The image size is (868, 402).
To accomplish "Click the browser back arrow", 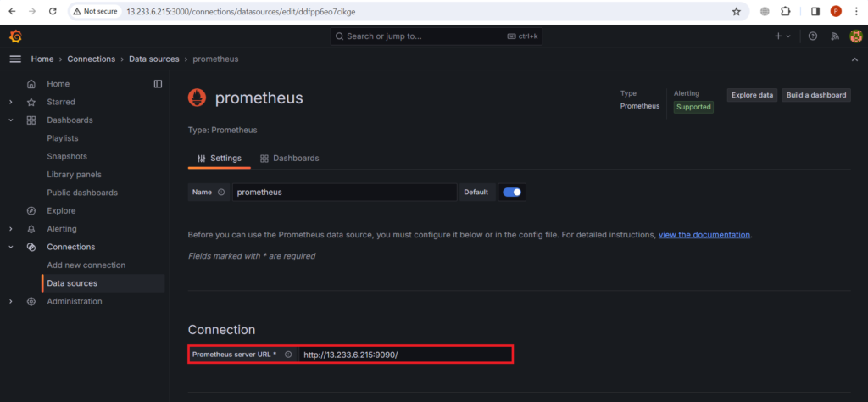I will (12, 11).
